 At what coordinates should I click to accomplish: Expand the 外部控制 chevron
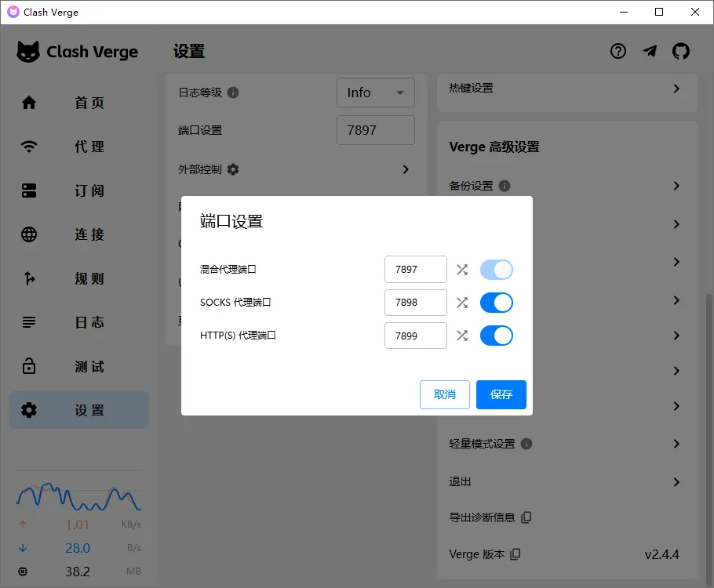click(406, 169)
